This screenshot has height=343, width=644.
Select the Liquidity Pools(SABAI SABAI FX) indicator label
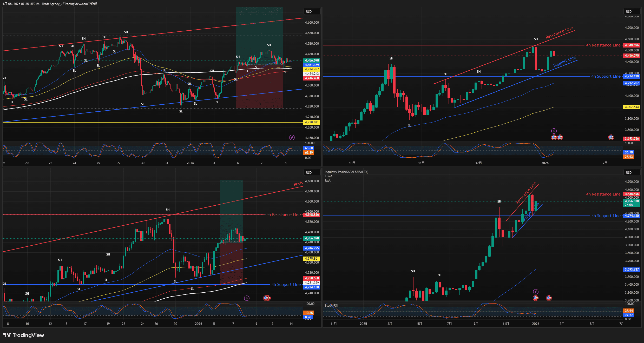pyautogui.click(x=346, y=172)
